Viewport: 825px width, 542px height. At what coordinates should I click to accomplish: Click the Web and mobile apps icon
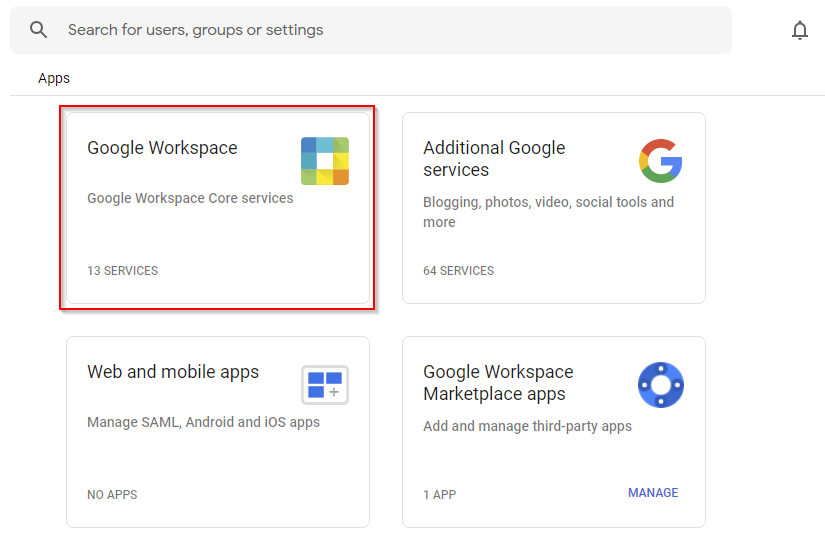tap(325, 385)
